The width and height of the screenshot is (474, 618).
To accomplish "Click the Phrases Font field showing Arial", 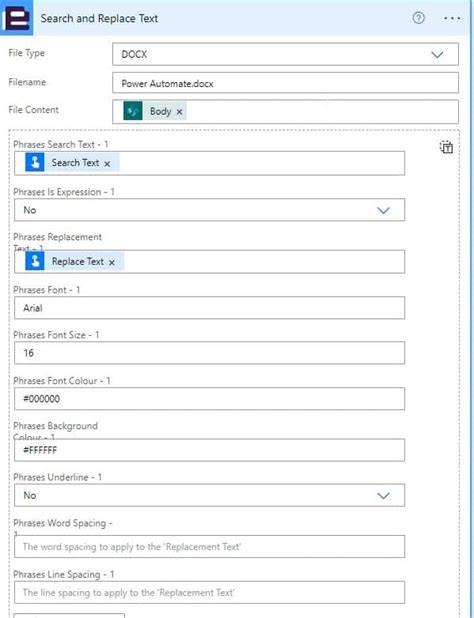I will (209, 308).
